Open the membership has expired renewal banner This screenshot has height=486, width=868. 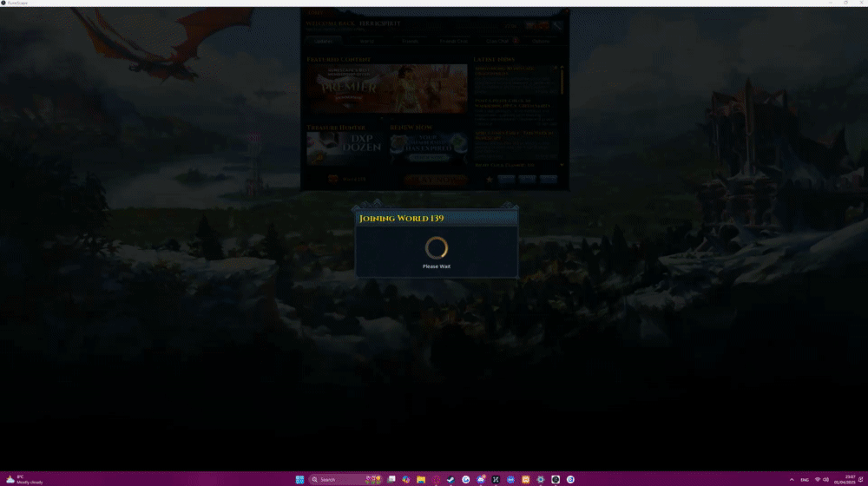[x=429, y=148]
